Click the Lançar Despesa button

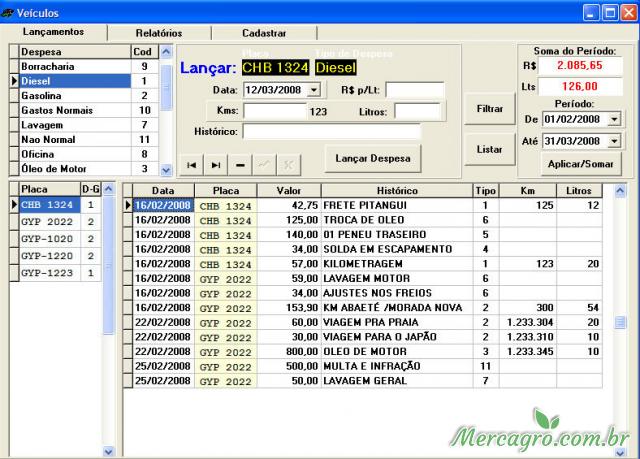click(372, 159)
